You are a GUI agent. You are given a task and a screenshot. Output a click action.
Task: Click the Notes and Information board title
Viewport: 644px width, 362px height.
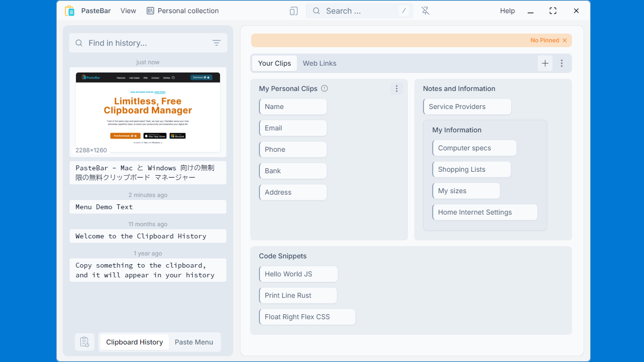coord(459,89)
